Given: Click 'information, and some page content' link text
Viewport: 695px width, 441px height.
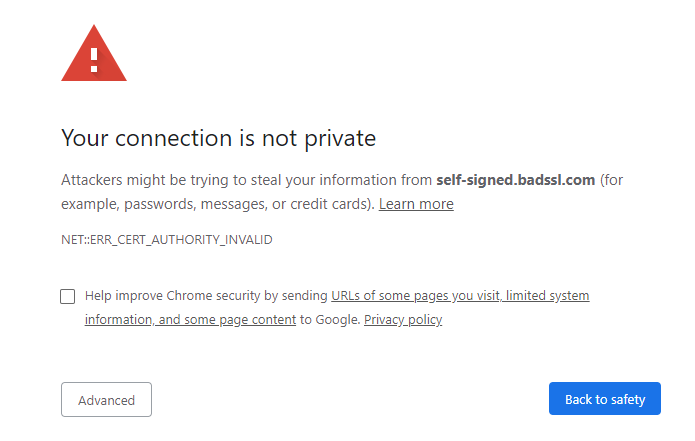Looking at the screenshot, I should click(x=190, y=320).
